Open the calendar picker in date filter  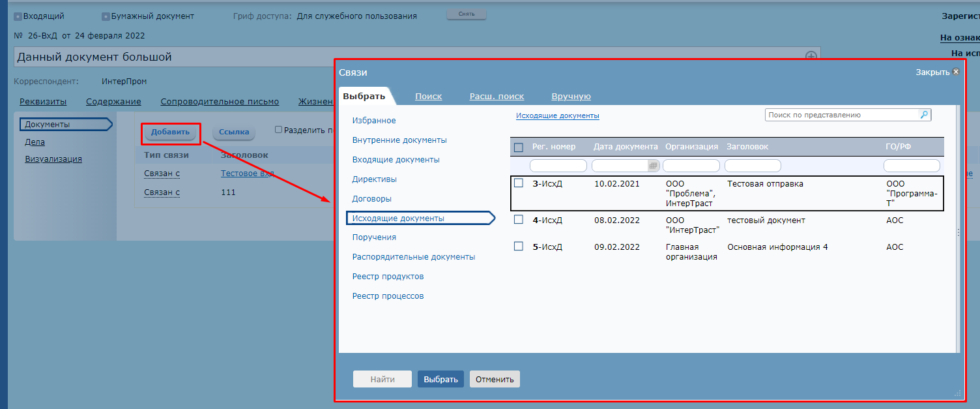click(x=653, y=166)
